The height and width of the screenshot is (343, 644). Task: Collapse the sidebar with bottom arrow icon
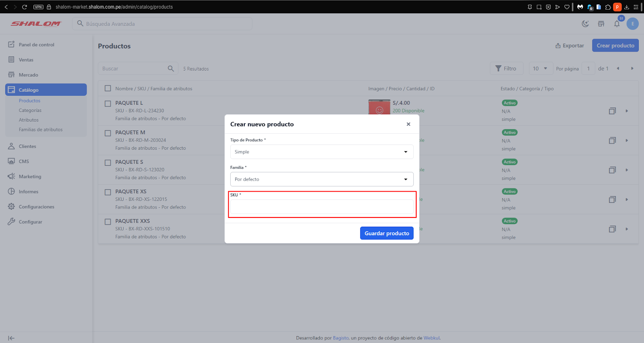coord(11,338)
